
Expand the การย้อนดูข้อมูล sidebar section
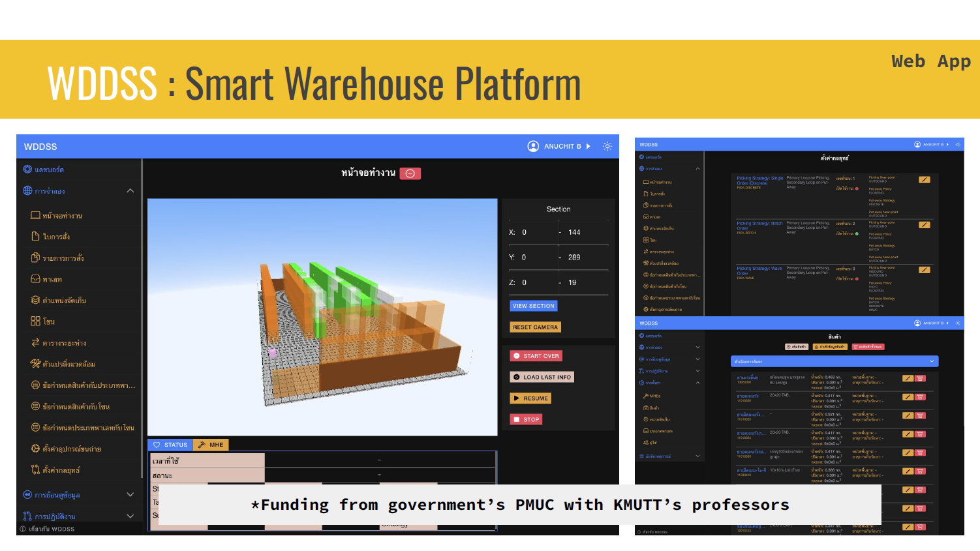[130, 495]
